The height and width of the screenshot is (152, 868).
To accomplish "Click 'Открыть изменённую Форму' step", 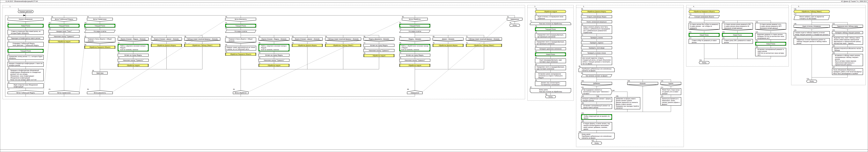I will coord(596,17).
